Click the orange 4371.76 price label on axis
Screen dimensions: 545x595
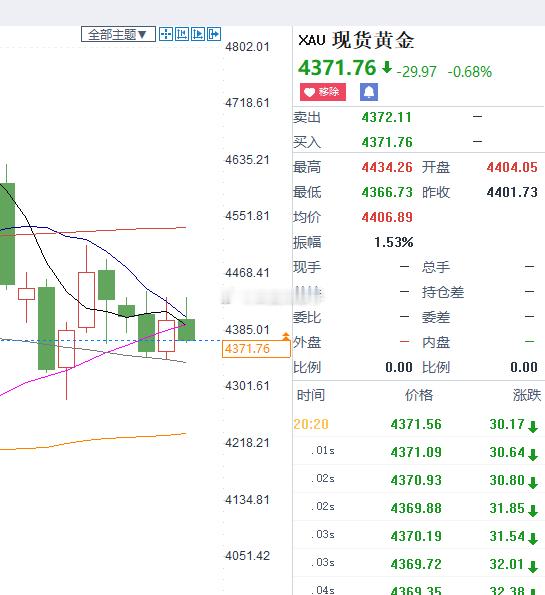coord(256,349)
